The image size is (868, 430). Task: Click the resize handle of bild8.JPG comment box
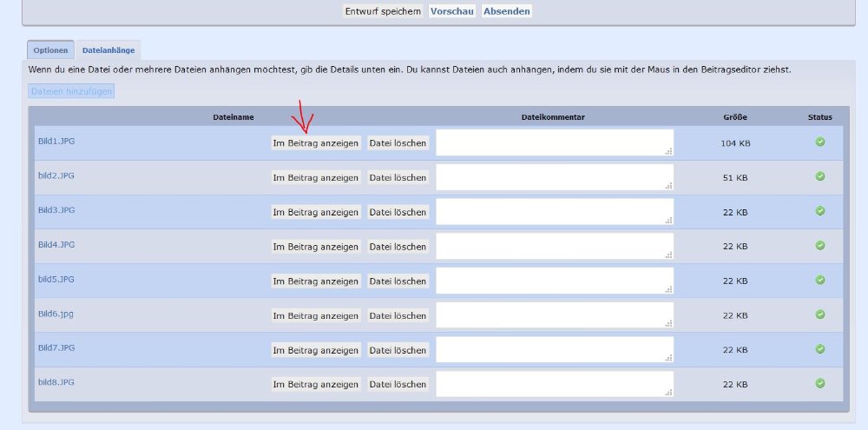[668, 393]
